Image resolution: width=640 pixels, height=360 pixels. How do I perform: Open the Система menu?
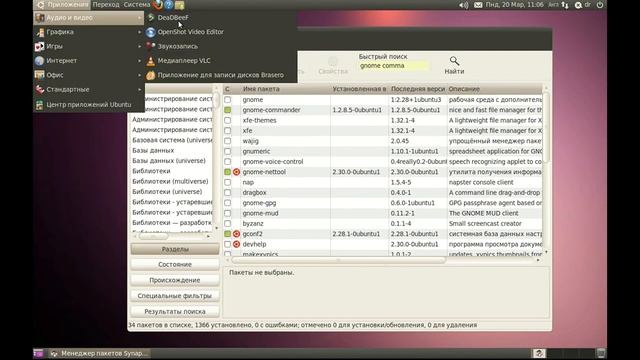tap(137, 5)
